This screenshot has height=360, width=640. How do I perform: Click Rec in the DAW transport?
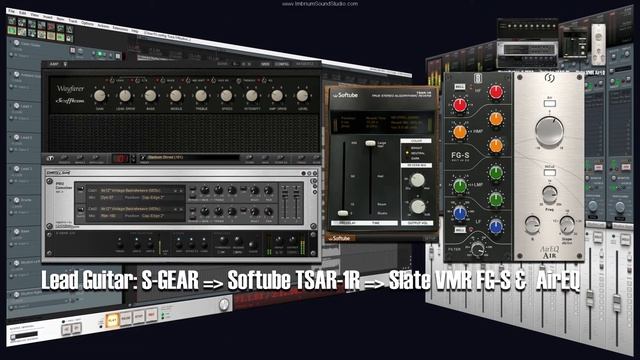[152, 315]
